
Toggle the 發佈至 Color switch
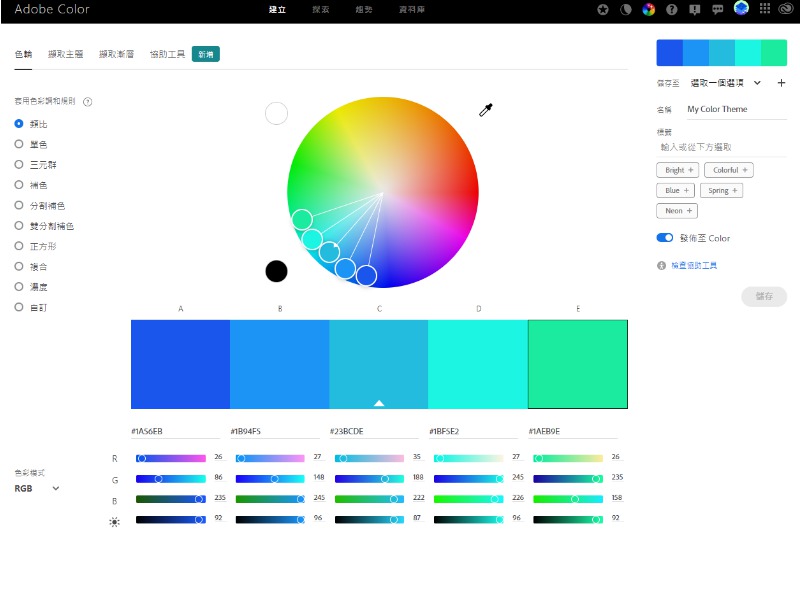click(665, 238)
